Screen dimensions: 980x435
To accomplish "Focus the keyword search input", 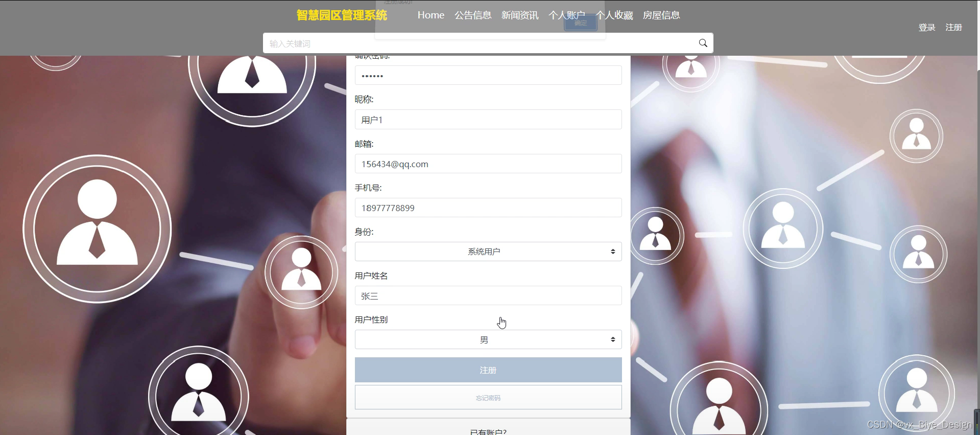I will (x=480, y=43).
